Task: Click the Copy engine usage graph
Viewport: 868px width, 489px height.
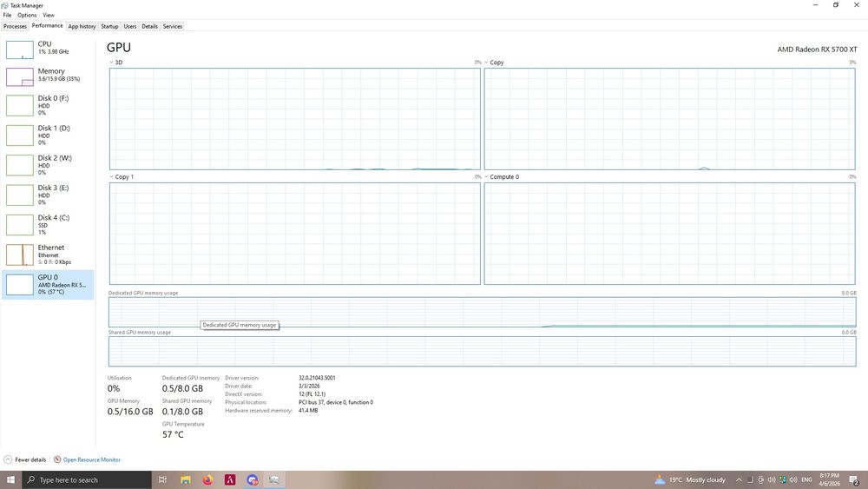Action: 670,119
